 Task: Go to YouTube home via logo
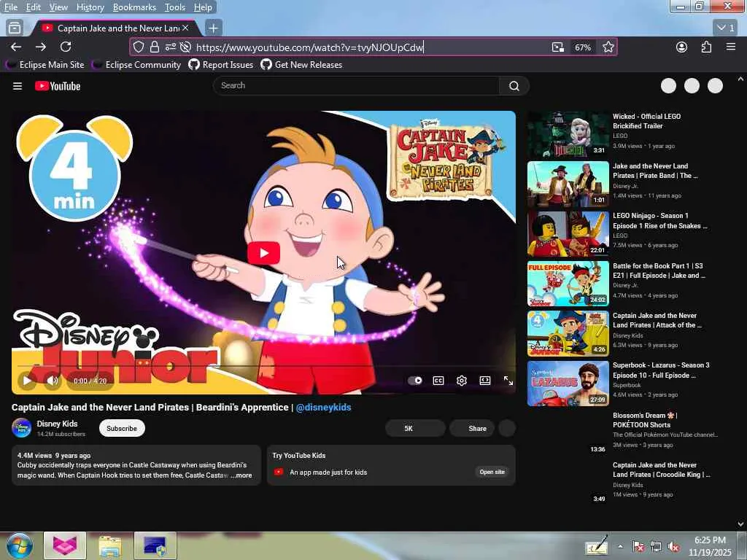pos(58,86)
